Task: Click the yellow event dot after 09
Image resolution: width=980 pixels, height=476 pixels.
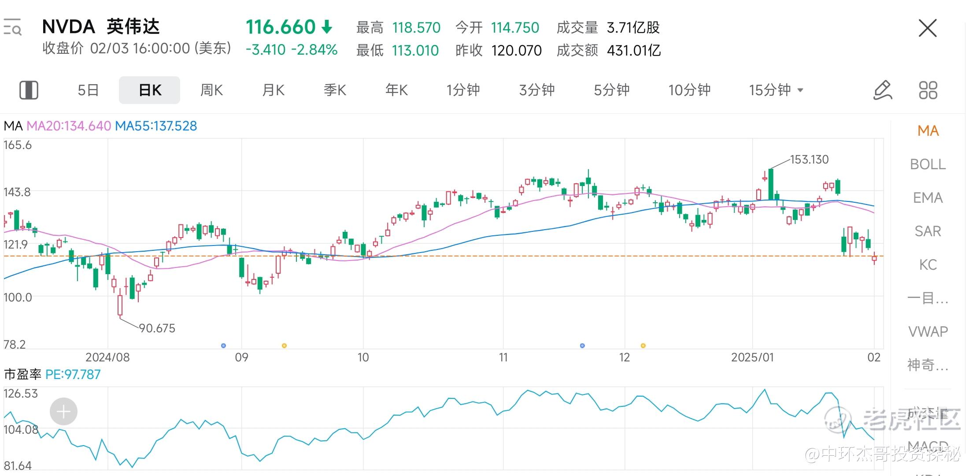Action: [x=284, y=346]
